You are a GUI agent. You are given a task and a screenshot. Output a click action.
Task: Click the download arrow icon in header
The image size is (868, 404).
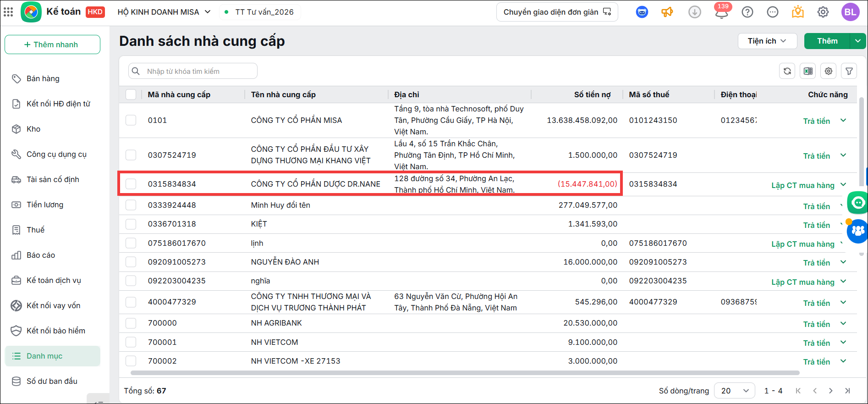click(x=695, y=12)
